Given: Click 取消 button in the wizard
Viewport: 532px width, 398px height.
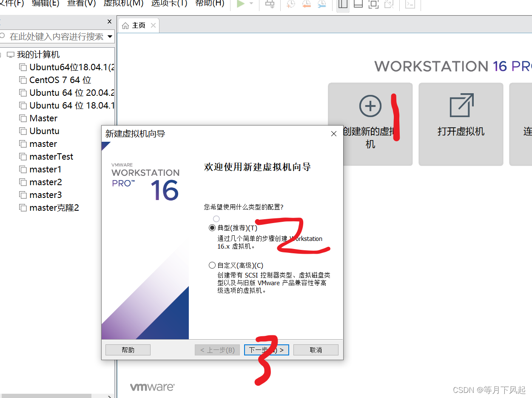Looking at the screenshot, I should 316,350.
